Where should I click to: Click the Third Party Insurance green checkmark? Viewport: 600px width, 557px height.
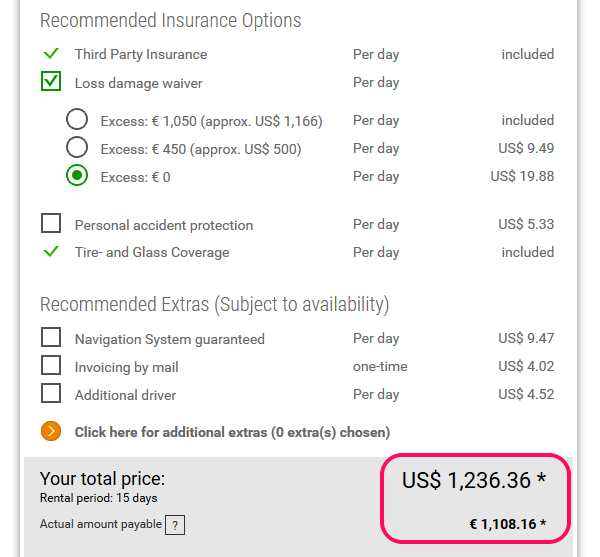point(51,54)
